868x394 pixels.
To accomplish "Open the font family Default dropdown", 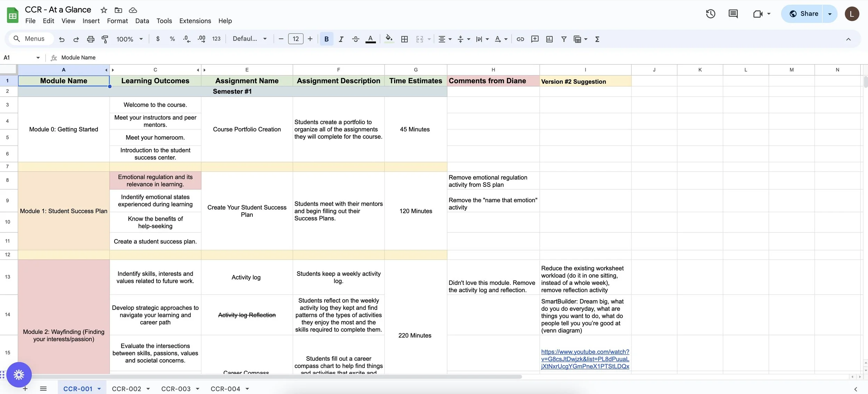I will point(250,39).
